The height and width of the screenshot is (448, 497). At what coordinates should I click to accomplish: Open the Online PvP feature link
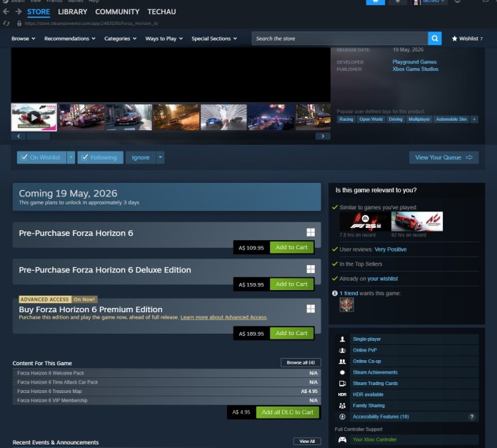[x=364, y=350]
